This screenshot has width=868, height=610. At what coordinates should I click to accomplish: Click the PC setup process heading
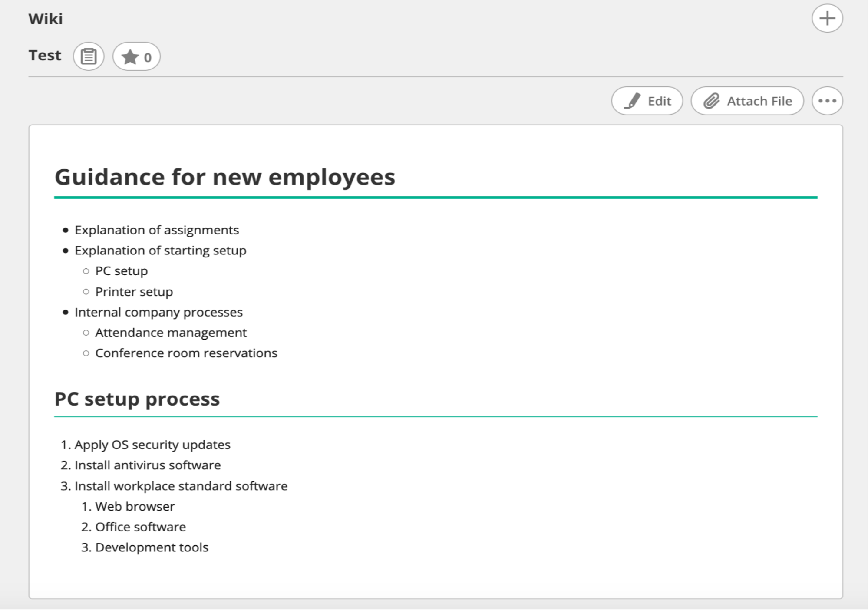point(137,399)
